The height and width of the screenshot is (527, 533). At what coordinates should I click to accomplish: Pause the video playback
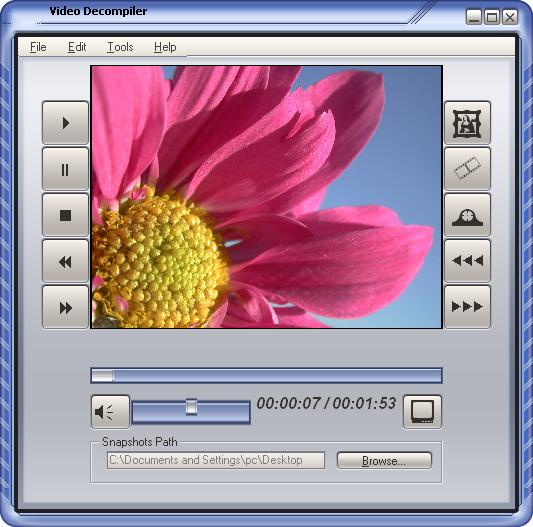pos(65,169)
